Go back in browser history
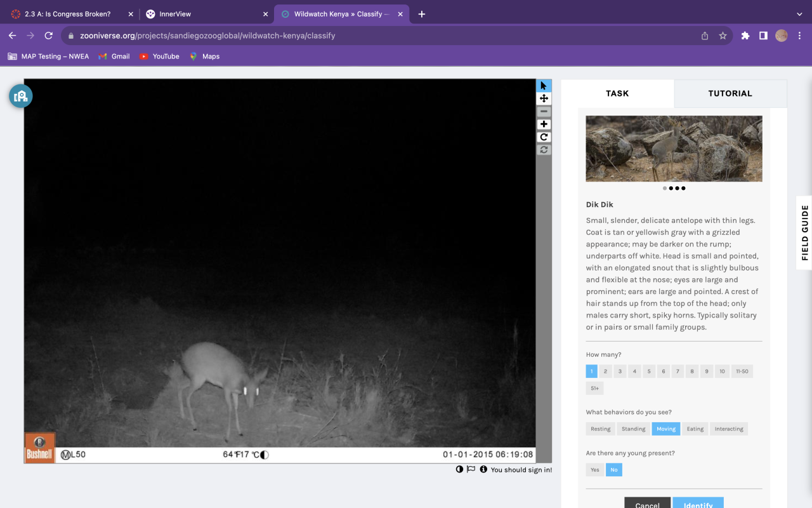This screenshot has width=812, height=508. click(x=12, y=36)
